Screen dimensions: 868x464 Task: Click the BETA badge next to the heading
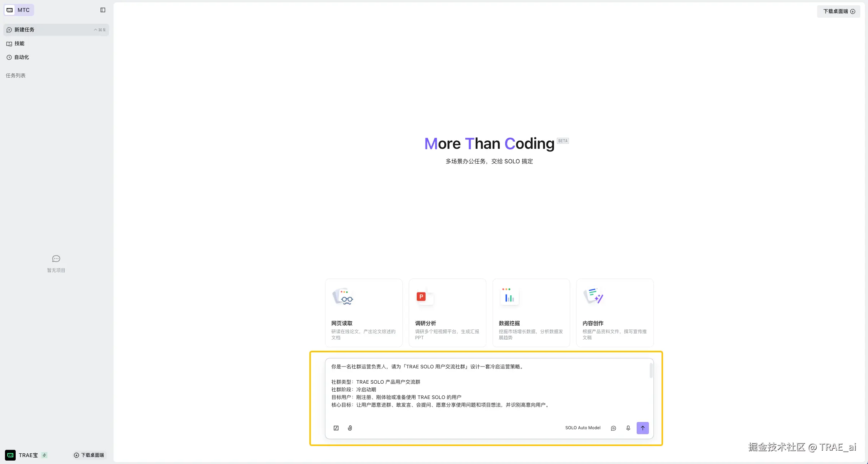point(563,141)
